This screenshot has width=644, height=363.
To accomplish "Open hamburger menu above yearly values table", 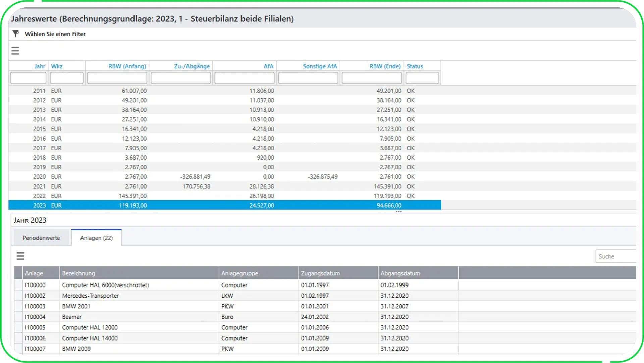I will (x=15, y=51).
